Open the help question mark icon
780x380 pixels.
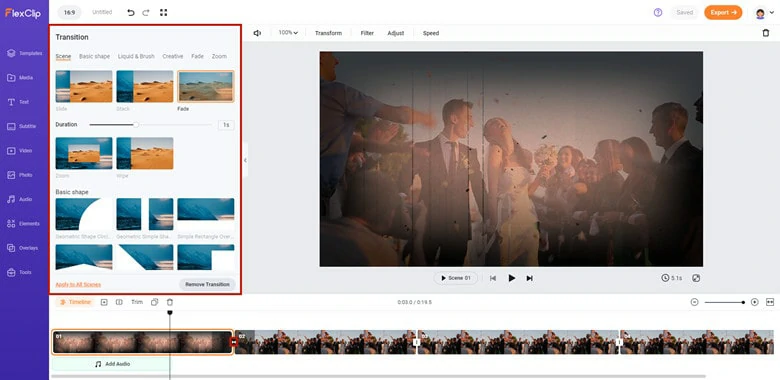click(x=658, y=12)
